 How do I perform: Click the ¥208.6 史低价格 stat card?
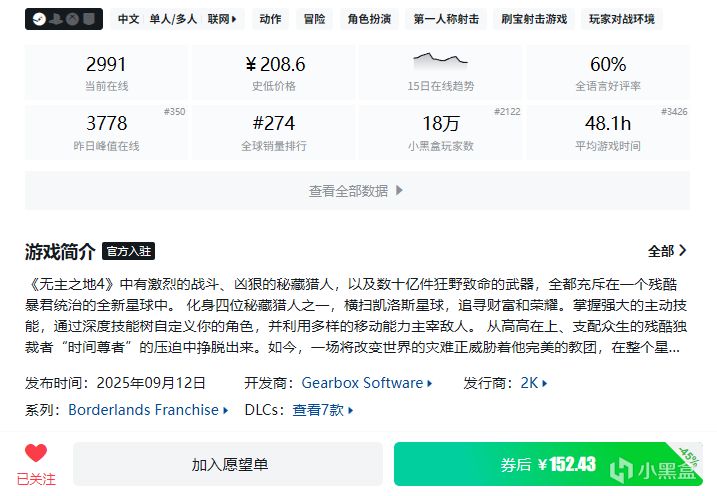coord(273,72)
